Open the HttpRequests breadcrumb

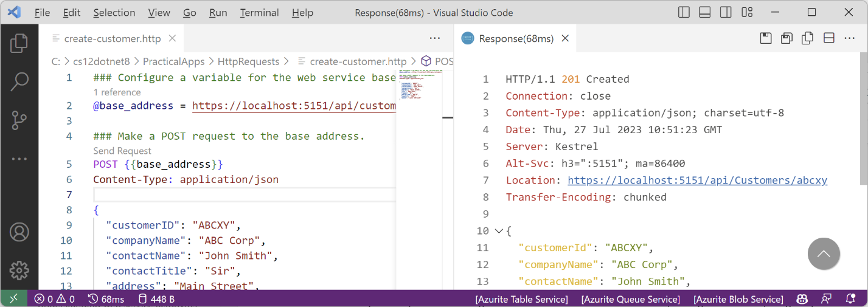tap(249, 61)
